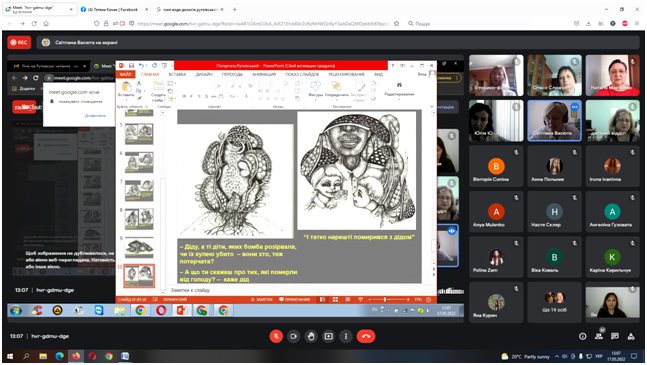Click Firefox home icon
647x365 pixels.
click(x=46, y=24)
